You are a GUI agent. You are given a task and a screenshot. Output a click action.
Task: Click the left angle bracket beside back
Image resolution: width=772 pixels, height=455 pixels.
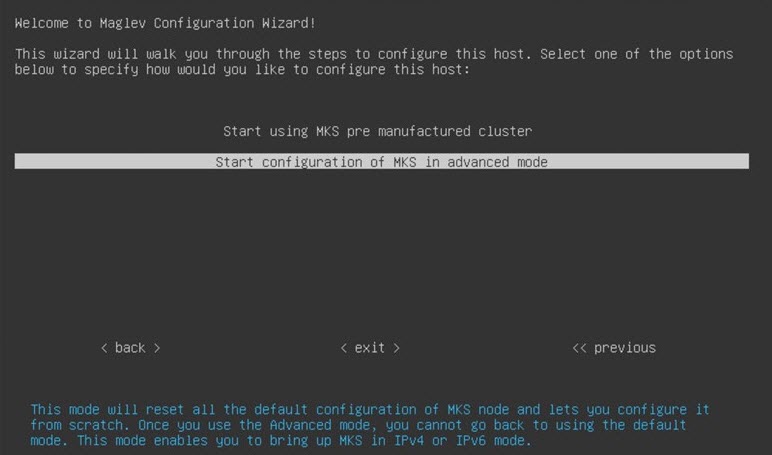104,348
